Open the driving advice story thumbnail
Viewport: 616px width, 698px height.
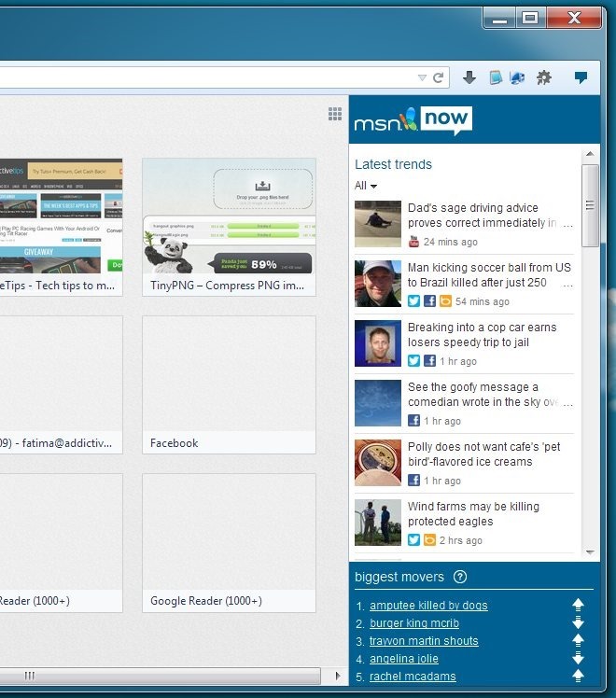point(377,223)
